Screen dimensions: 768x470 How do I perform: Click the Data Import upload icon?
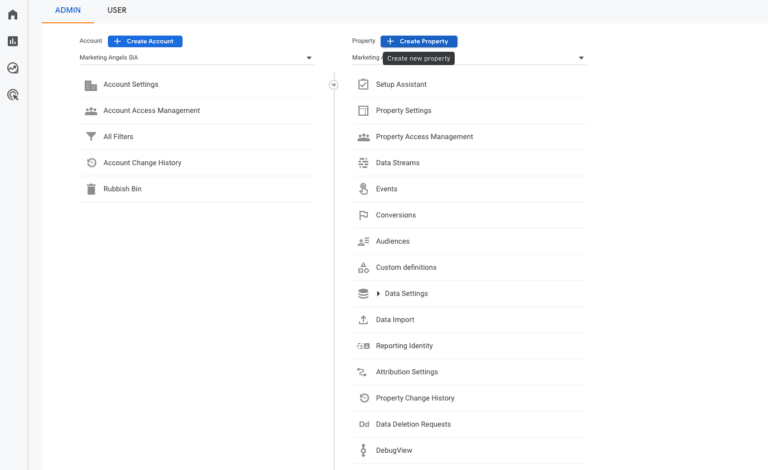(363, 320)
